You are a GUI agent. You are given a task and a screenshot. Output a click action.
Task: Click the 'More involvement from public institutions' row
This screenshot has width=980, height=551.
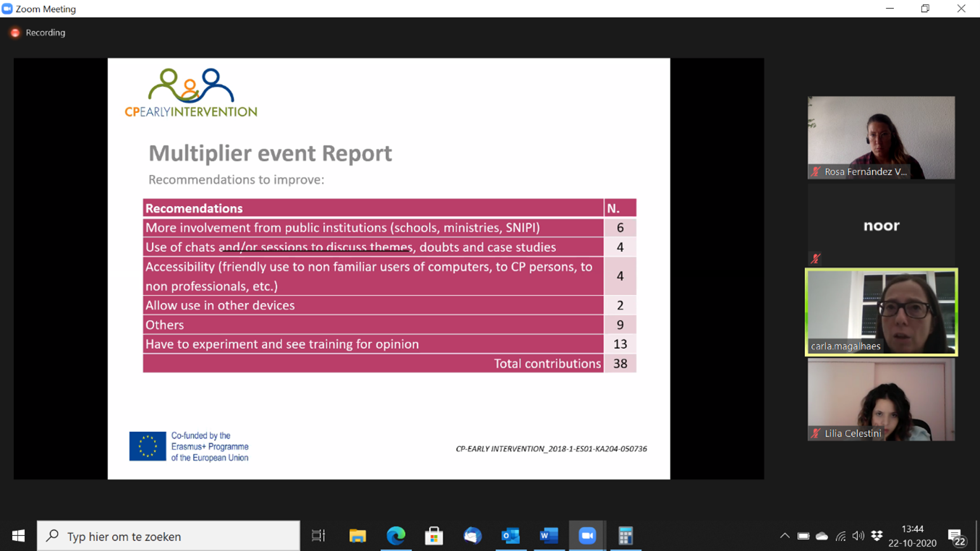[x=389, y=228]
